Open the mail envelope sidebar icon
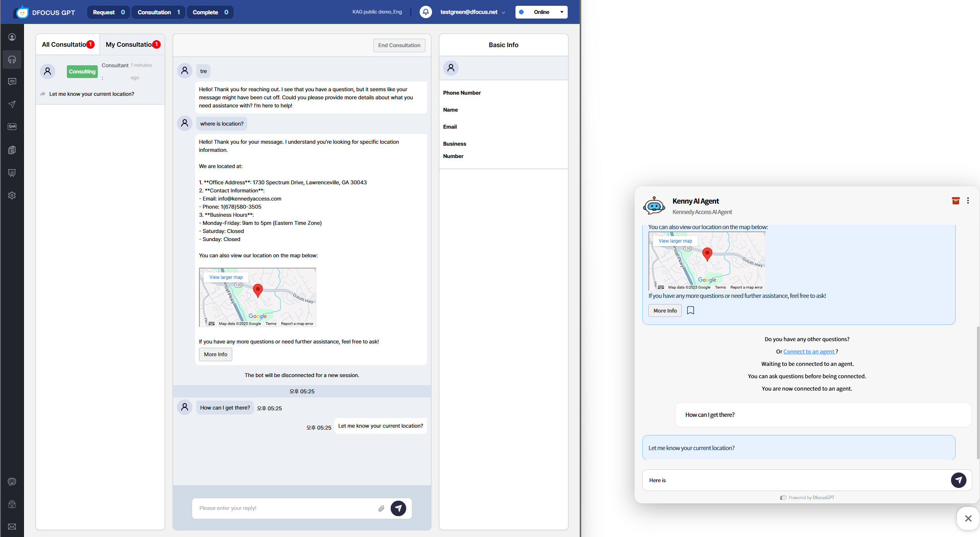This screenshot has width=980, height=537. click(12, 527)
